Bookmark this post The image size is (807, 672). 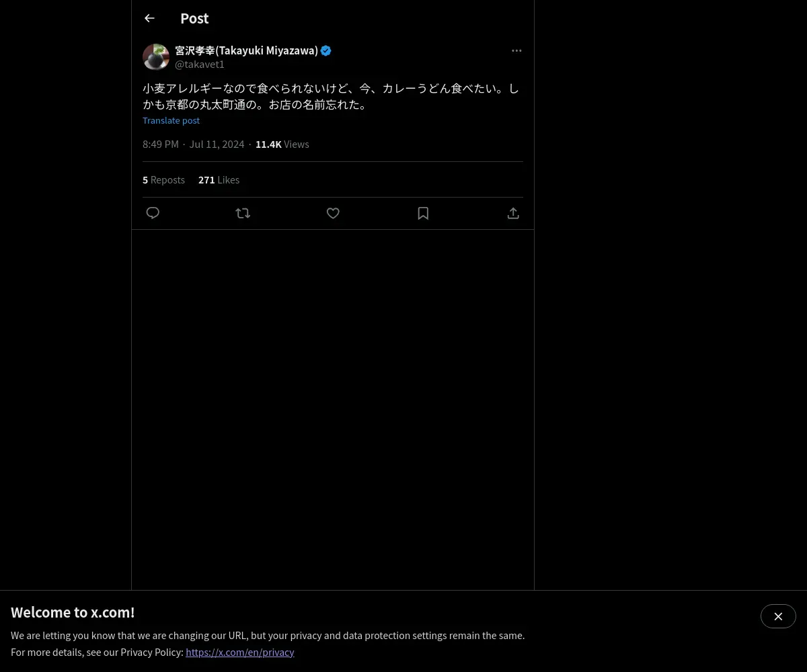click(423, 213)
